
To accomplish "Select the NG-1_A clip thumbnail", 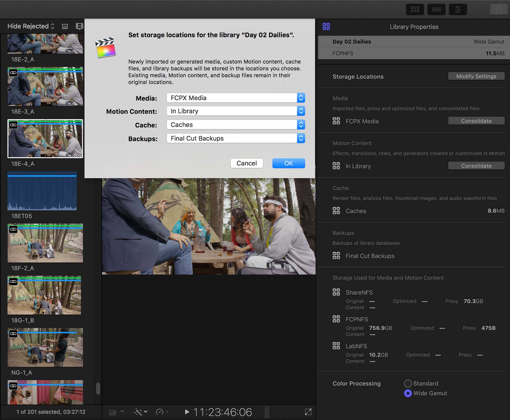I will click(x=45, y=347).
